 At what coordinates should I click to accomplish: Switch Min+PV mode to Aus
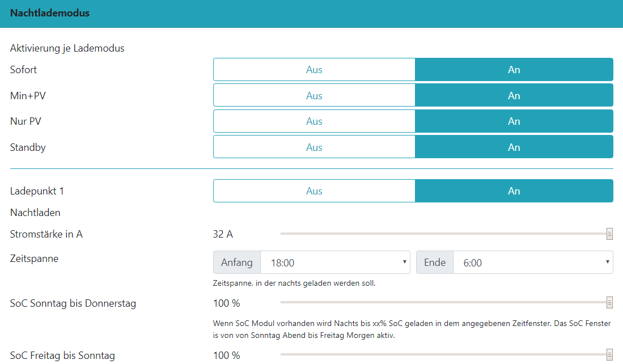point(314,95)
